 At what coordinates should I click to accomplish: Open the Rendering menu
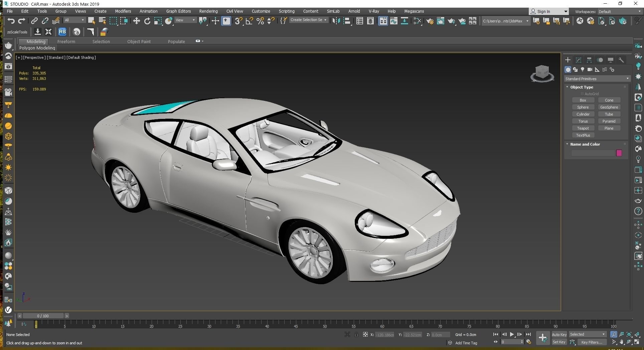click(208, 11)
